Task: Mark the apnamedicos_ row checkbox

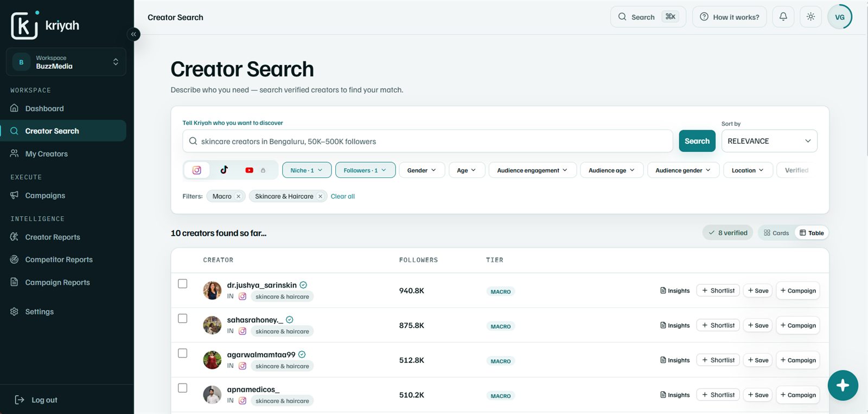Action: pos(183,388)
